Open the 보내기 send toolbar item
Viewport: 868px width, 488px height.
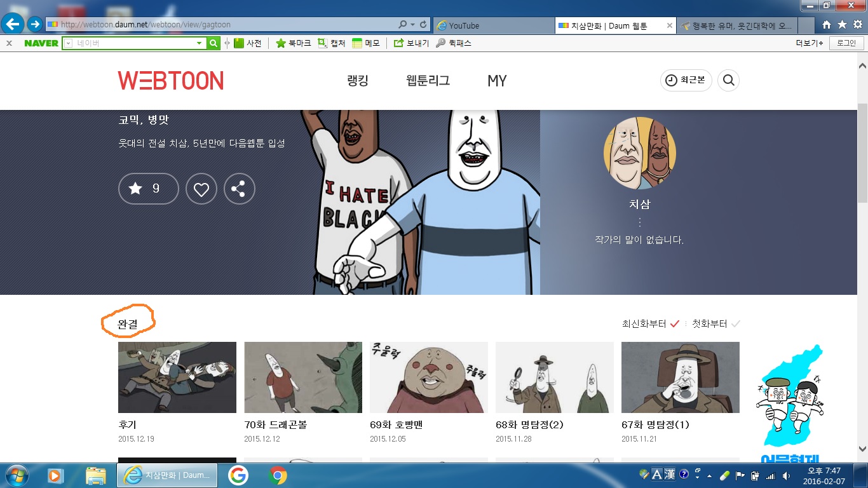(x=412, y=43)
